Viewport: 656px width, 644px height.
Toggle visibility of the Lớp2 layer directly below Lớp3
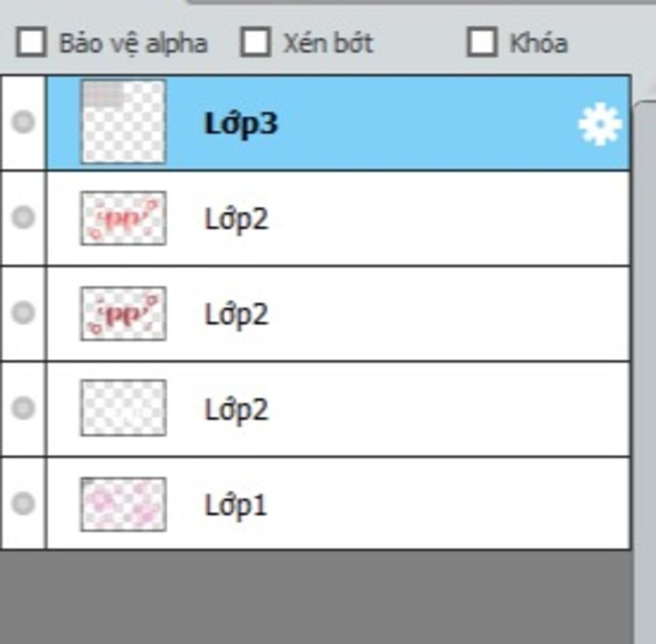(23, 218)
